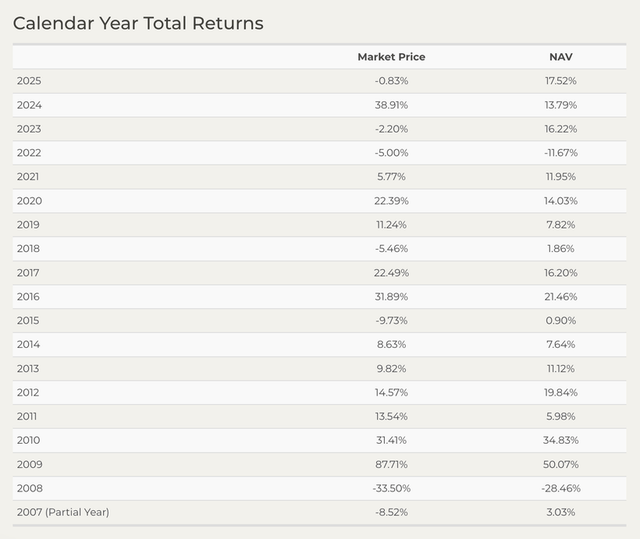This screenshot has width=640, height=539.
Task: Select the 2010 NAV value 34.83%
Action: point(560,440)
